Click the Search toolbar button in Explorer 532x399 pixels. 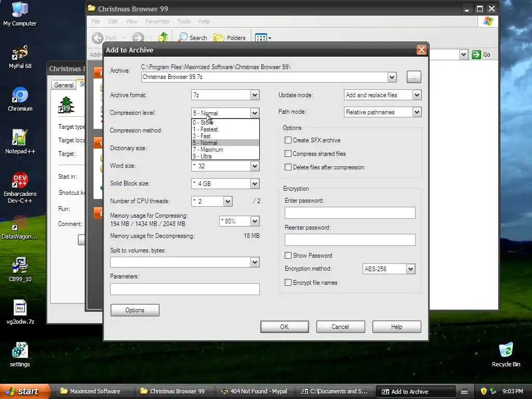click(193, 37)
